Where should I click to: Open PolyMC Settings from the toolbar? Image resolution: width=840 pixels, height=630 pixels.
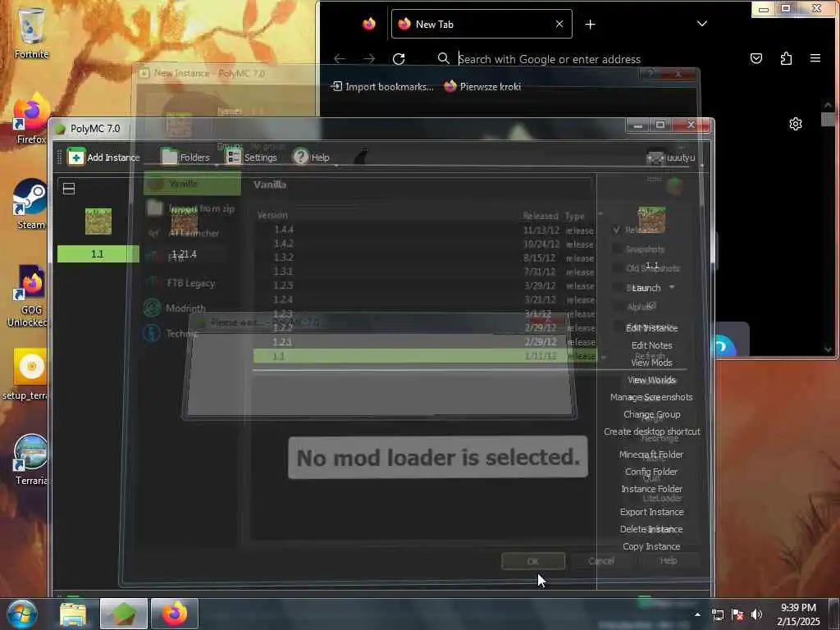pos(251,157)
